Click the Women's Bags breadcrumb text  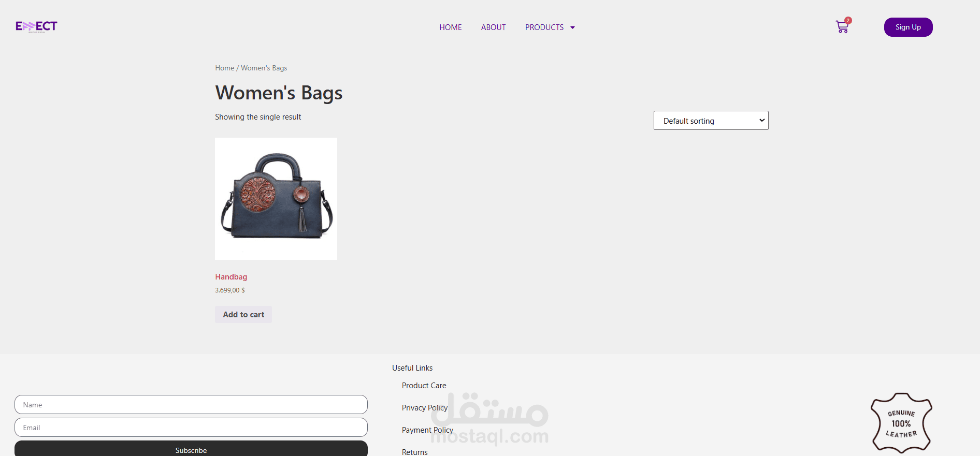click(264, 68)
